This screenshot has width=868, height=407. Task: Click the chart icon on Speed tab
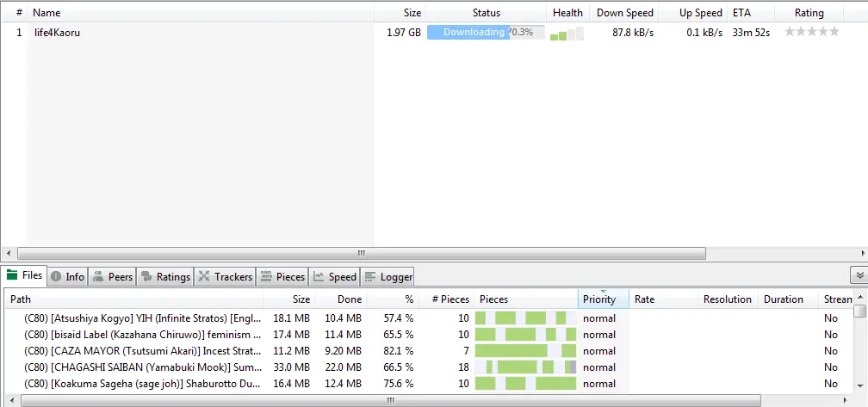[x=319, y=276]
